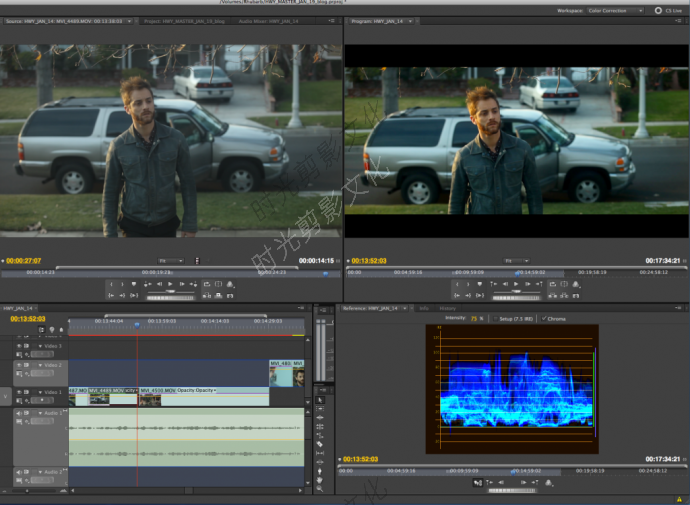Image resolution: width=690 pixels, height=505 pixels.
Task: Toggle Gang to Program Monitor in Reference panel
Action: [x=477, y=483]
